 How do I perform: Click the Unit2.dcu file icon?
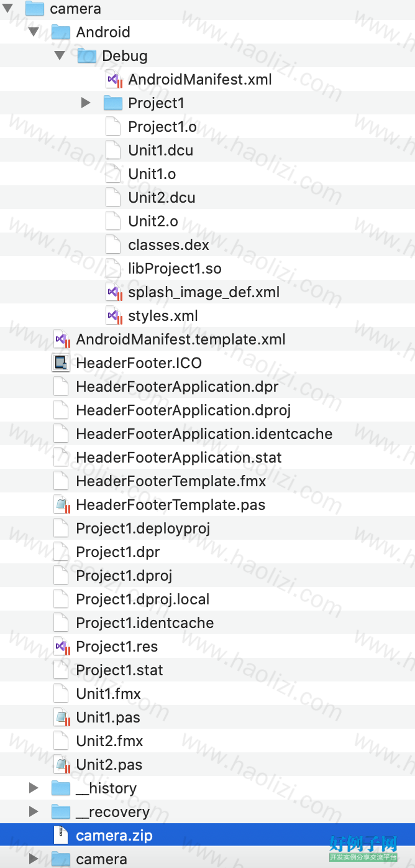click(112, 197)
